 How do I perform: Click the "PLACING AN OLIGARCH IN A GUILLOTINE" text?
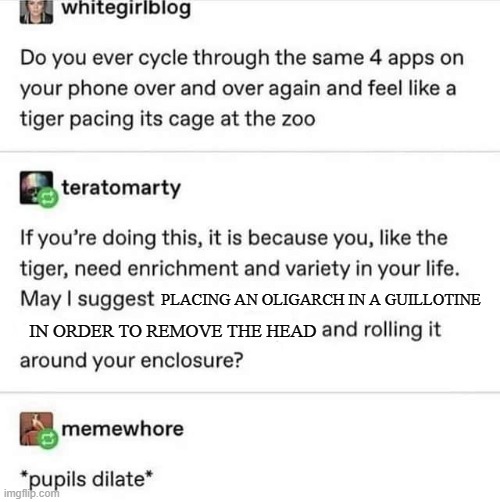tap(321, 299)
